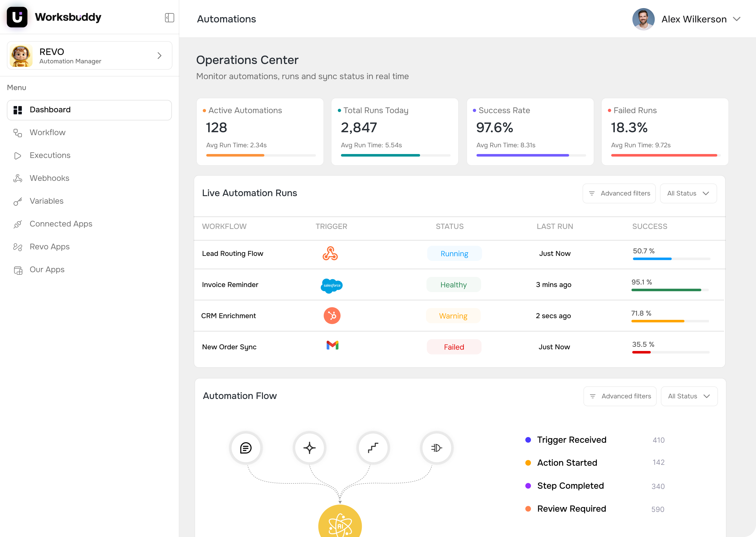Click the Healthy status badge
The height and width of the screenshot is (537, 756).
coord(453,285)
